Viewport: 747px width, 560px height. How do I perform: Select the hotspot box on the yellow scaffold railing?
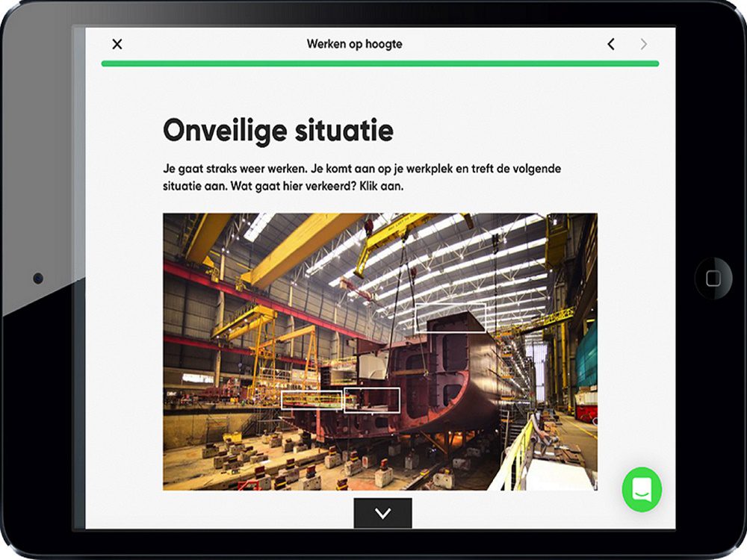click(x=312, y=400)
